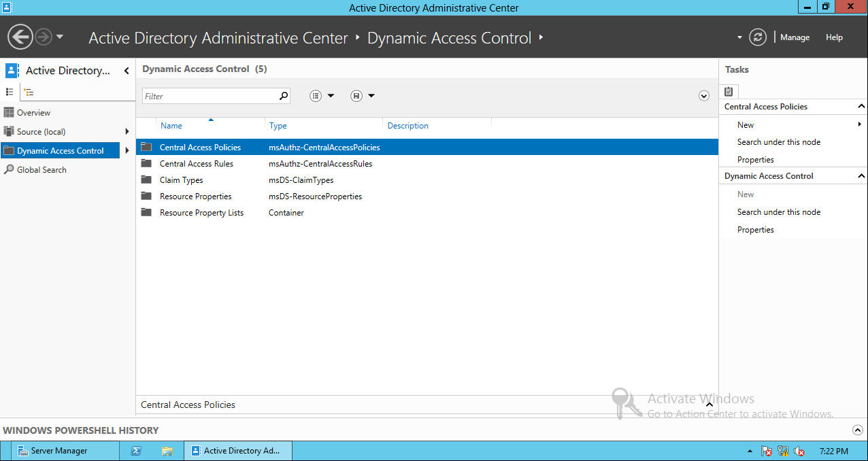
Task: Switch to the tree view navigation pane
Action: (28, 92)
